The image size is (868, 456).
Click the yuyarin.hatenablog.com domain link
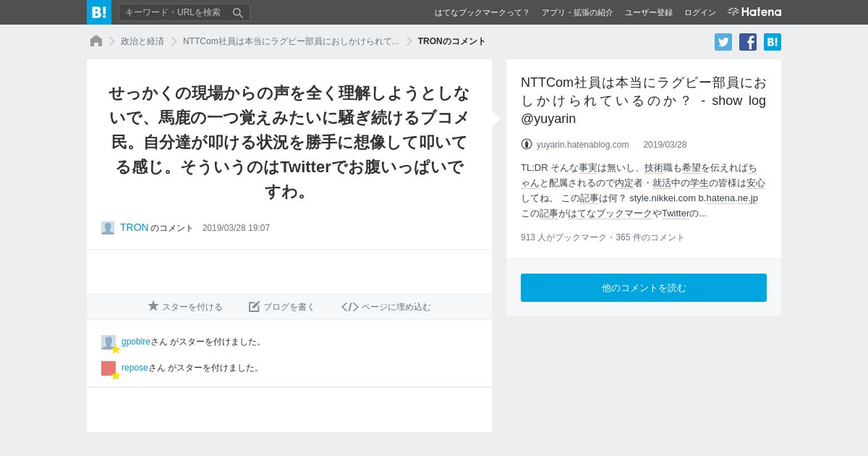[x=582, y=145]
